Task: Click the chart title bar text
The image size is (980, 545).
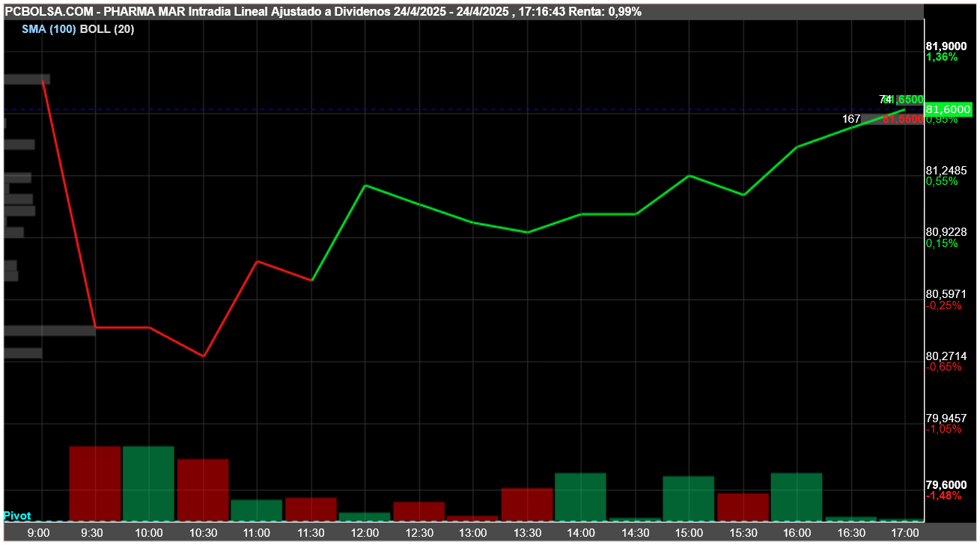Action: click(323, 12)
